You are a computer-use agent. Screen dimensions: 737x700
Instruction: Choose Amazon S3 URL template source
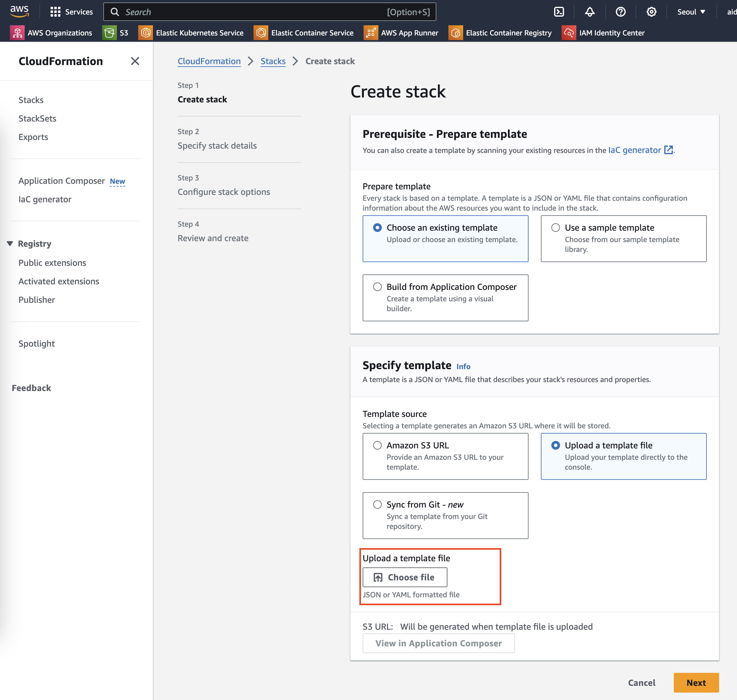tap(377, 445)
